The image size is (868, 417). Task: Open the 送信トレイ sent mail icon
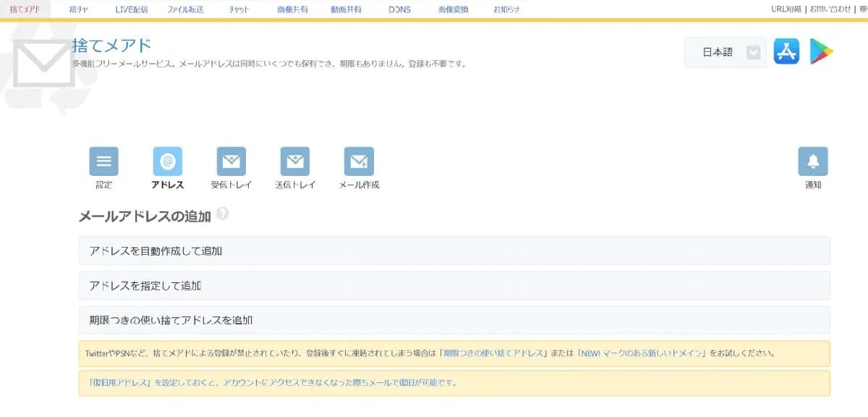(294, 161)
